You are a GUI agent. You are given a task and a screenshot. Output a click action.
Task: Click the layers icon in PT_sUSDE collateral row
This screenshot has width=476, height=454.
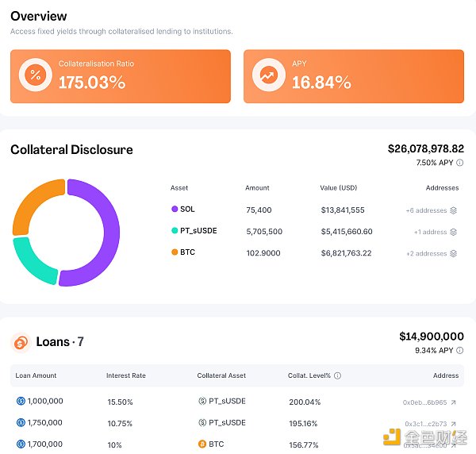click(453, 232)
